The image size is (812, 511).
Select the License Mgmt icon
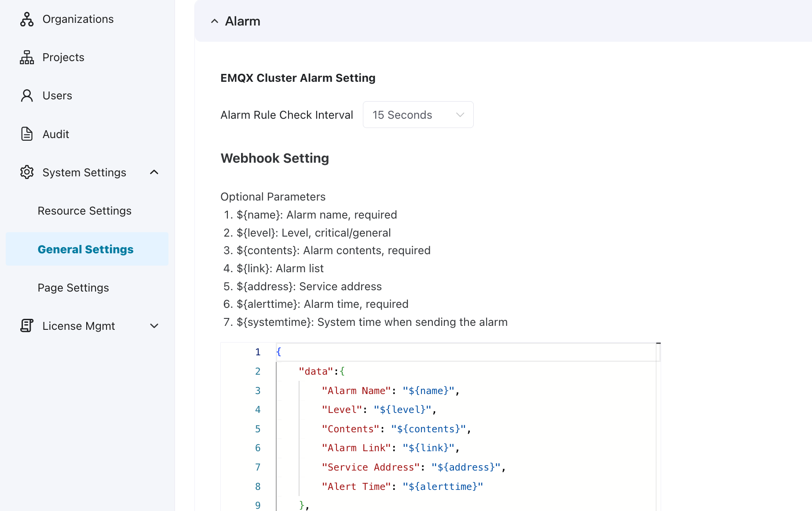point(27,325)
